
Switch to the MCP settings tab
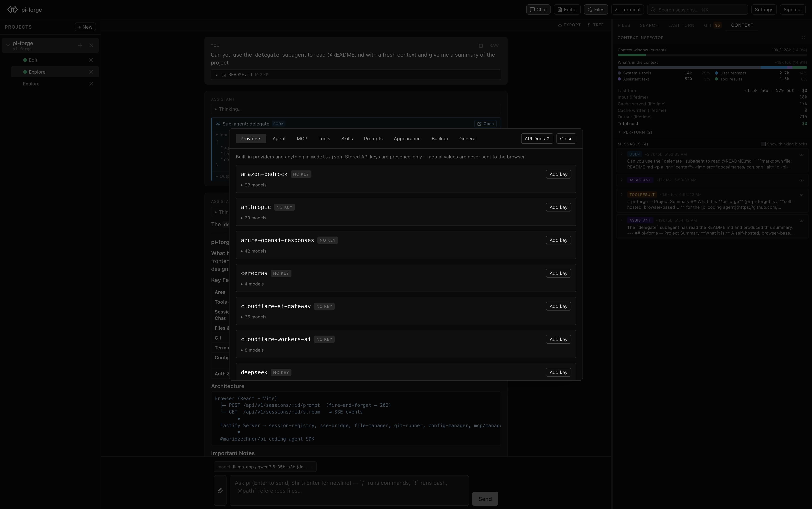click(x=302, y=139)
